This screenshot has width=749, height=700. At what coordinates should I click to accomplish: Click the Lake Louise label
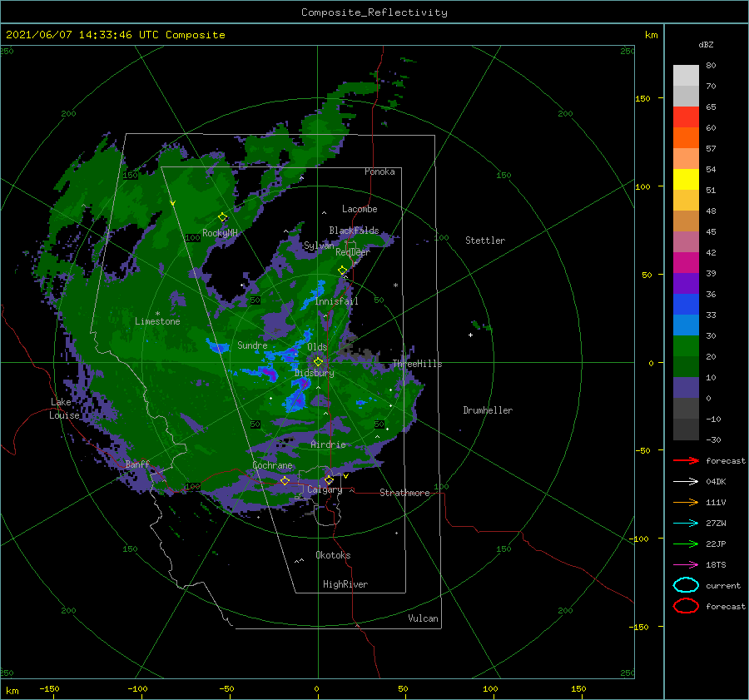(x=64, y=409)
